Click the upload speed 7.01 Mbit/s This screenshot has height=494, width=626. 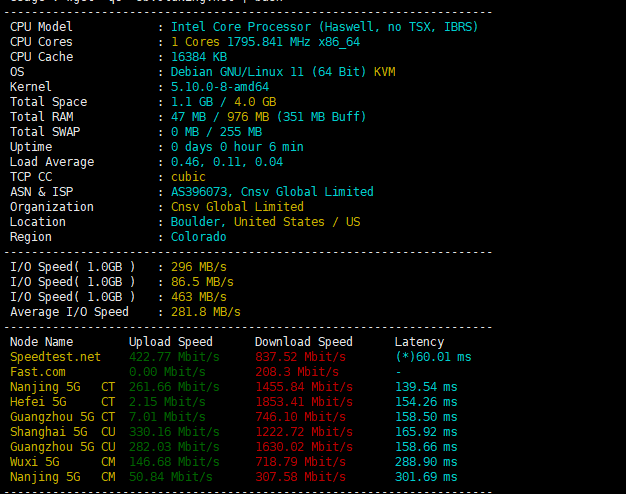167,417
